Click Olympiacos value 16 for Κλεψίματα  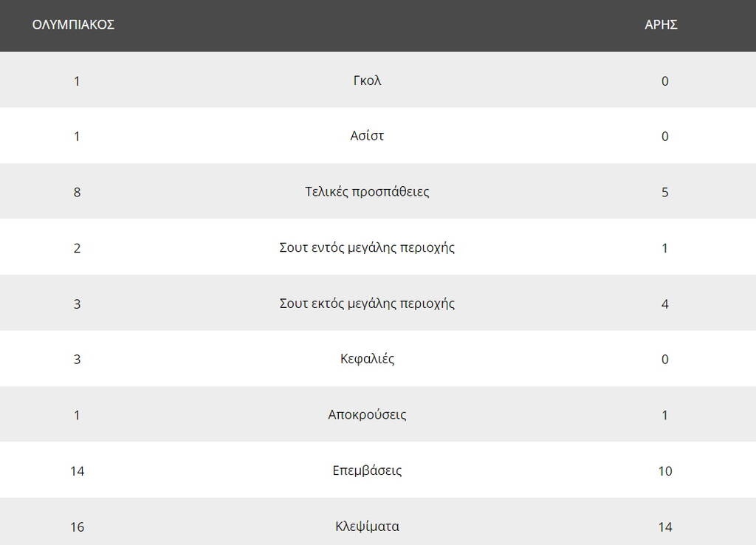click(77, 527)
